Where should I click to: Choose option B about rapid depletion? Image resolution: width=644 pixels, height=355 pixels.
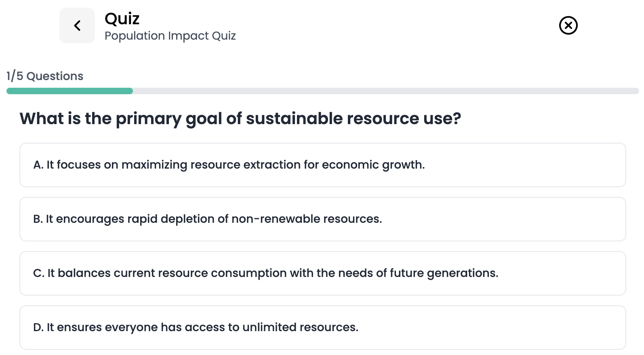pos(208,219)
